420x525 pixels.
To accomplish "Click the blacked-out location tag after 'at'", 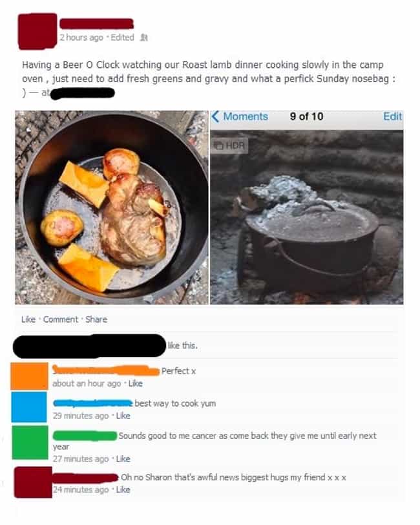I will (83, 93).
